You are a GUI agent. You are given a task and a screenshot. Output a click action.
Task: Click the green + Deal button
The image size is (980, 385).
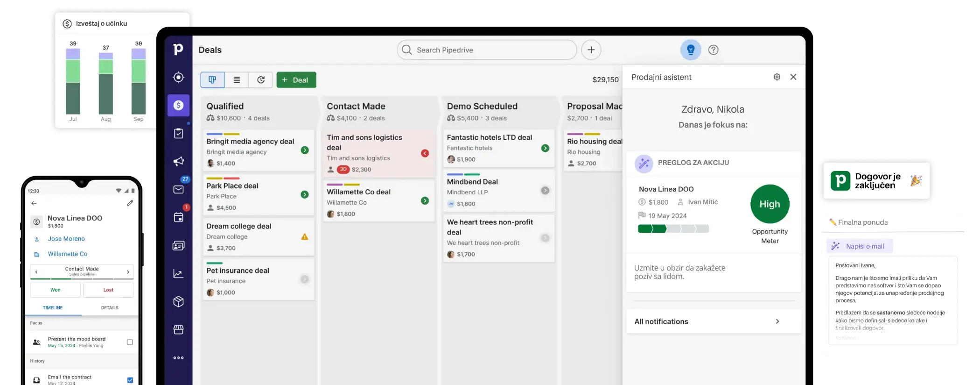[x=296, y=80]
